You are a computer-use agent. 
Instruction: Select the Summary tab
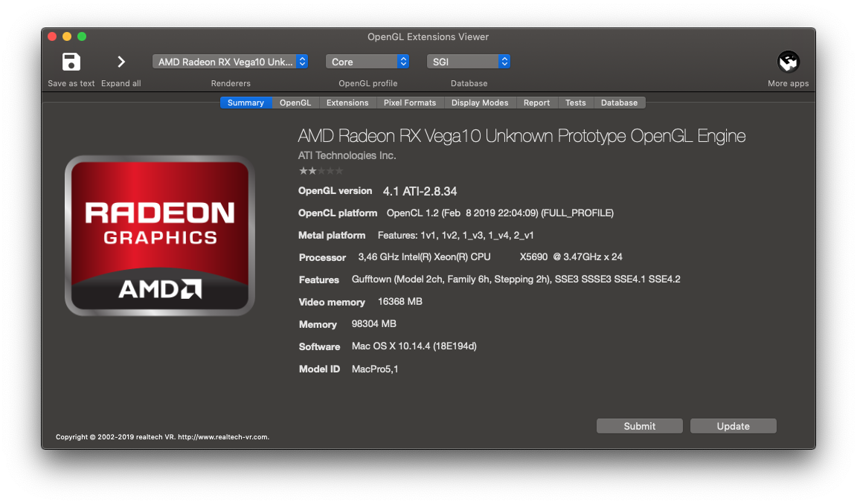pos(246,103)
